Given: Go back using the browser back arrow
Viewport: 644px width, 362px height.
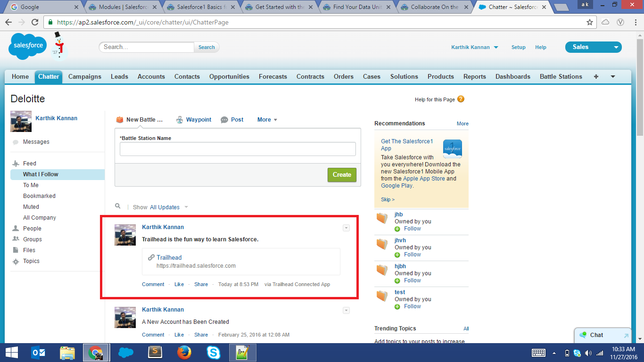Looking at the screenshot, I should pos(8,22).
